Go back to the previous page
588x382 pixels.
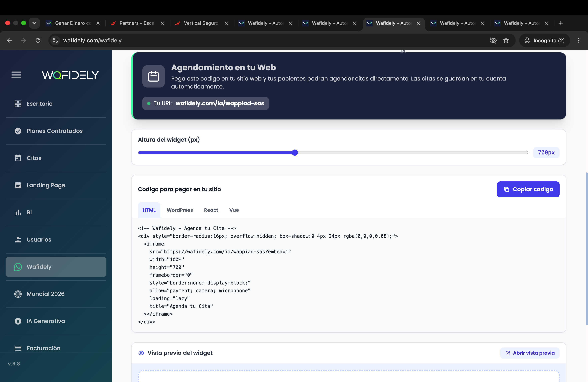pos(9,40)
